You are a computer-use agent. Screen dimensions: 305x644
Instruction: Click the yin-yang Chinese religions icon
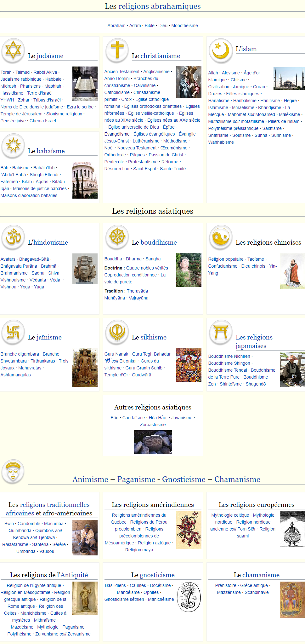click(221, 237)
